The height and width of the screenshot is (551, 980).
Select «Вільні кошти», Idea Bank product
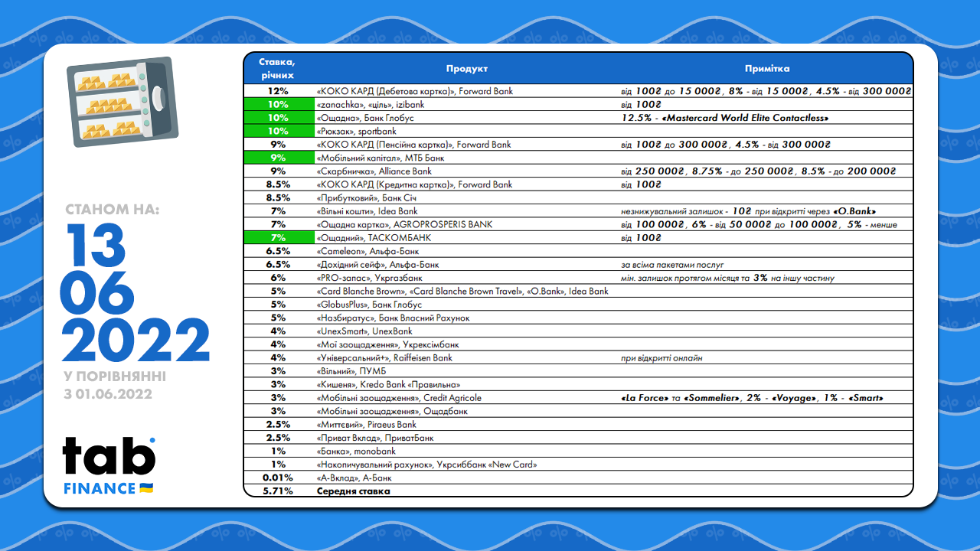367,211
